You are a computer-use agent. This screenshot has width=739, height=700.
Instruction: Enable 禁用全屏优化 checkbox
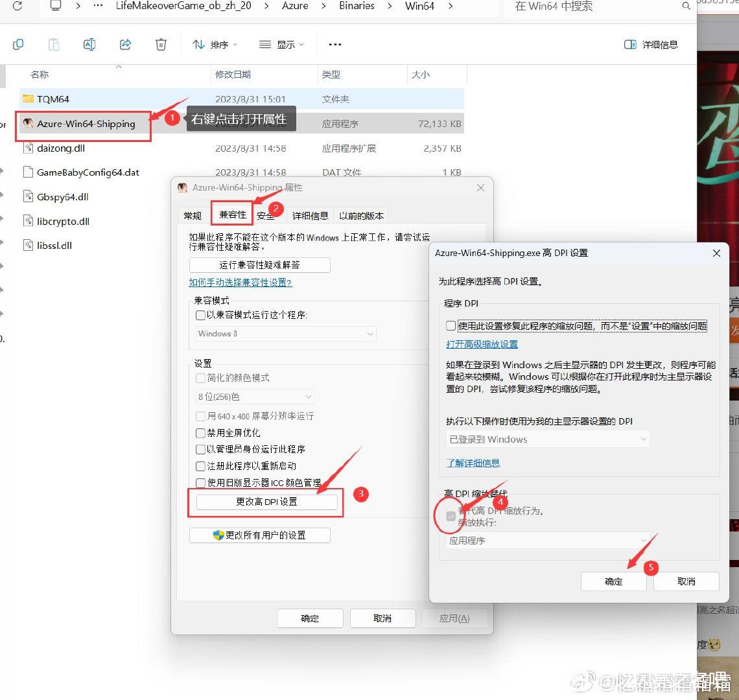[200, 433]
